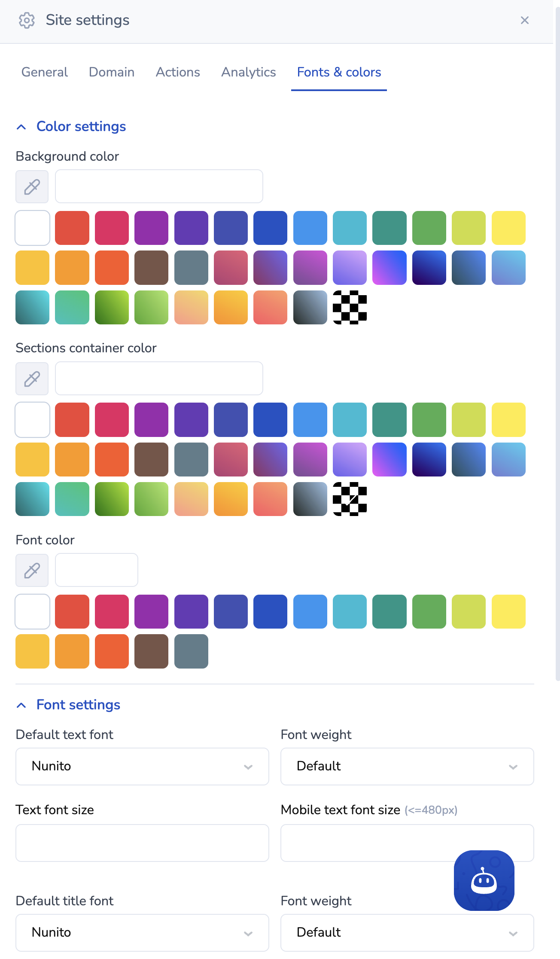The height and width of the screenshot is (959, 560).
Task: Choose white swatch under Font color
Action: (x=33, y=612)
